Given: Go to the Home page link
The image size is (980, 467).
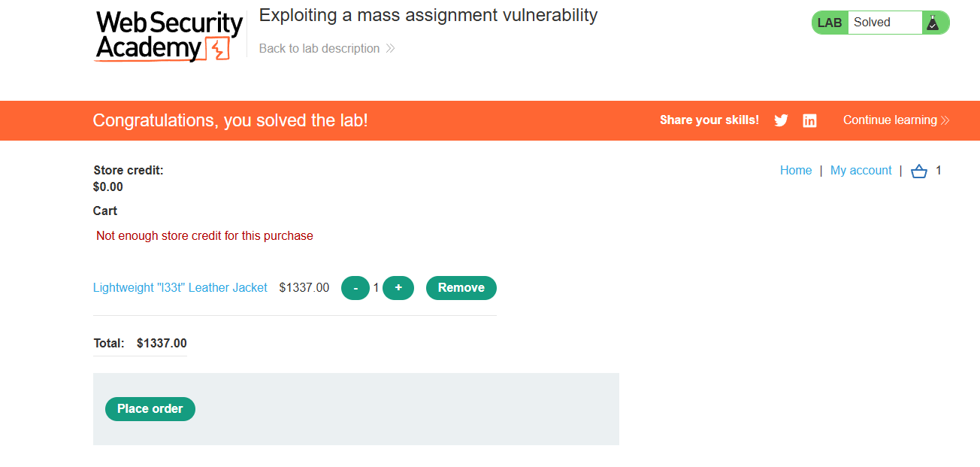Looking at the screenshot, I should (795, 171).
